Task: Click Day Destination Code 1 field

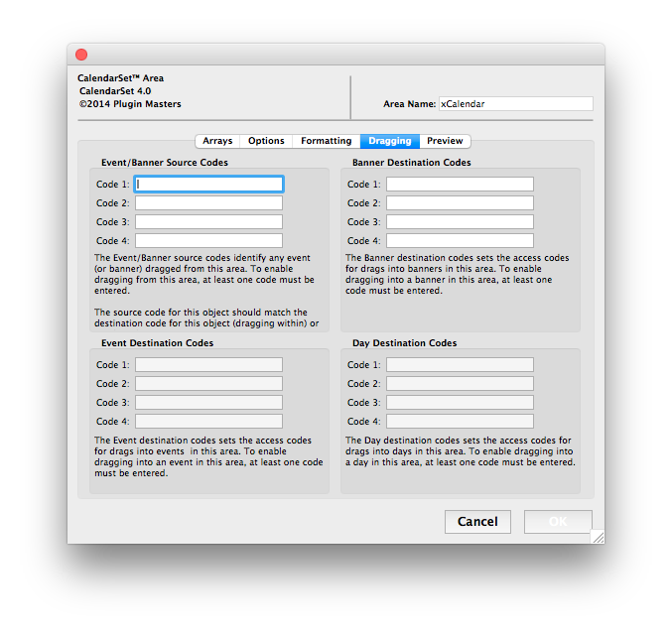Action: [x=460, y=365]
